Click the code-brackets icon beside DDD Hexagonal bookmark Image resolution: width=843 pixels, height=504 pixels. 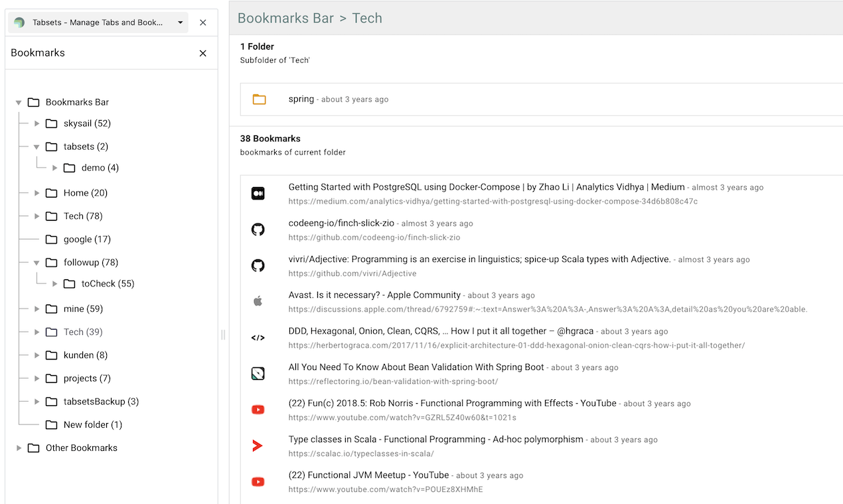[258, 338]
